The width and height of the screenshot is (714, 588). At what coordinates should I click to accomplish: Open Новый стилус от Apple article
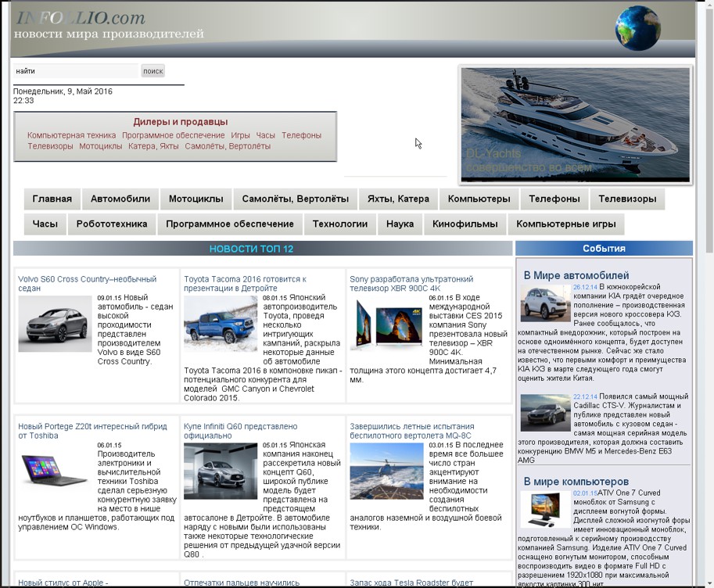[63, 583]
